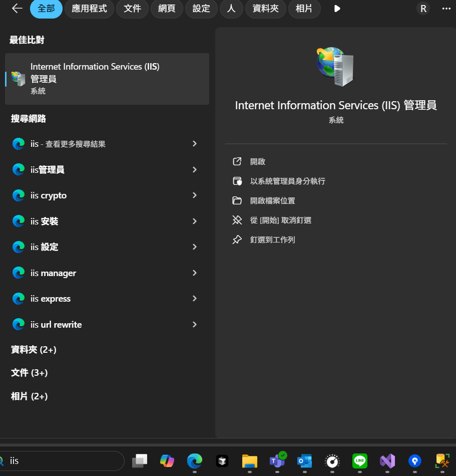Viewport: 456px width, 476px height.
Task: Open the circular dial app on taskbar
Action: pyautogui.click(x=332, y=461)
